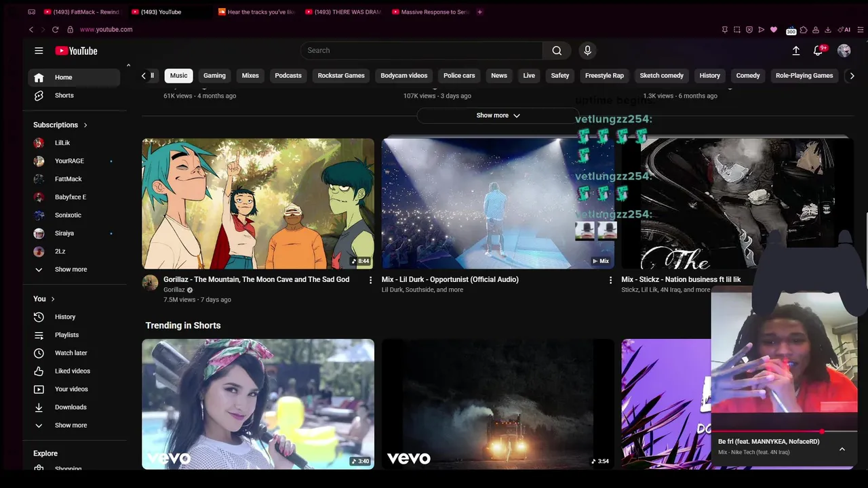Click the YouTube logo
Screen dimensions: 868x488
coord(76,51)
